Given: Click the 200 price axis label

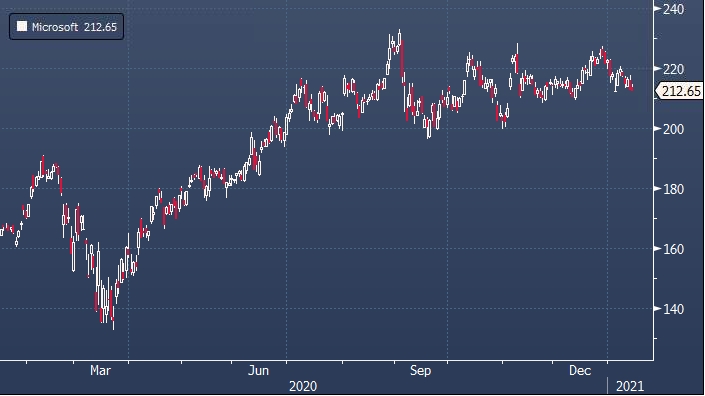Looking at the screenshot, I should point(674,129).
